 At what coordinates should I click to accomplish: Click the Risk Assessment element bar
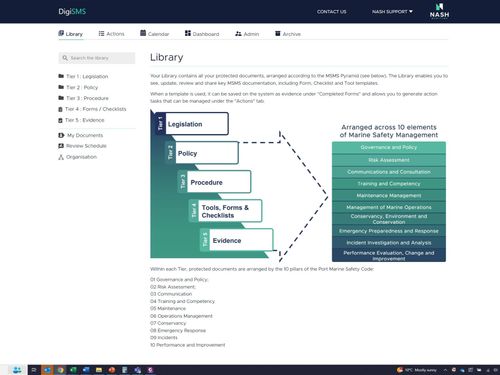point(389,160)
